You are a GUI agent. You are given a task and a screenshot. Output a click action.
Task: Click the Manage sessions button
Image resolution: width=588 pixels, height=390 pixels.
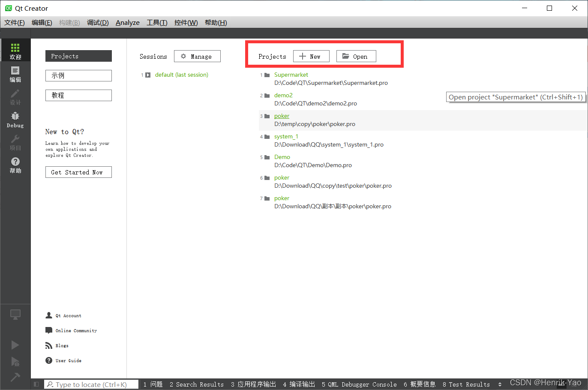tap(197, 56)
